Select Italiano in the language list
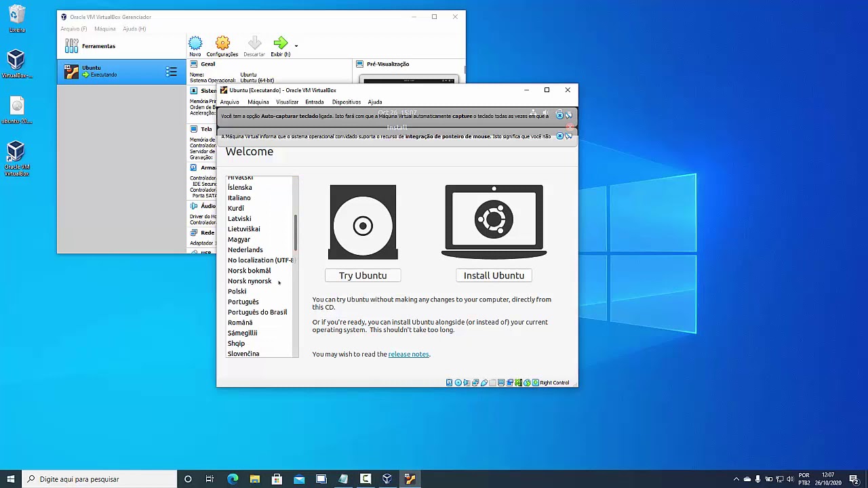Image resolution: width=868 pixels, height=488 pixels. 239,198
